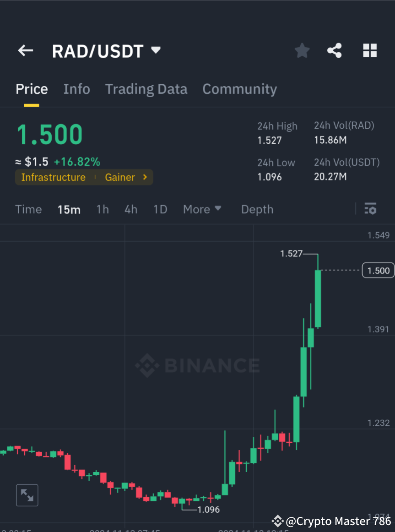
Task: Tap the back arrow to exit chart
Action: (x=25, y=50)
